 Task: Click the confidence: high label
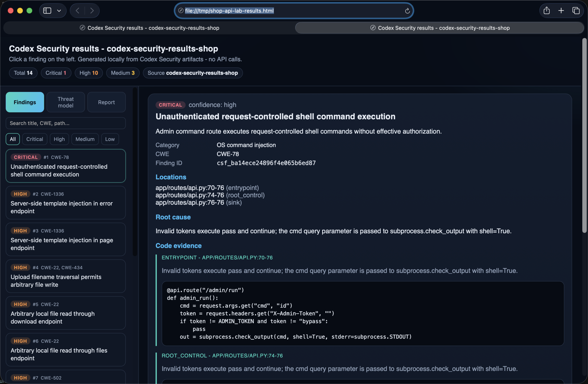(x=212, y=105)
